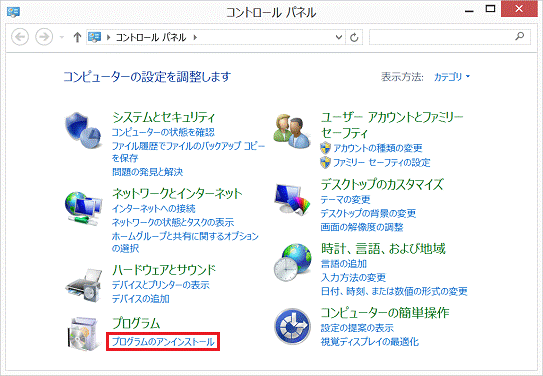Image resolution: width=543 pixels, height=376 pixels.
Task: Click the Desktop Customization monitor icon
Action: 292,199
